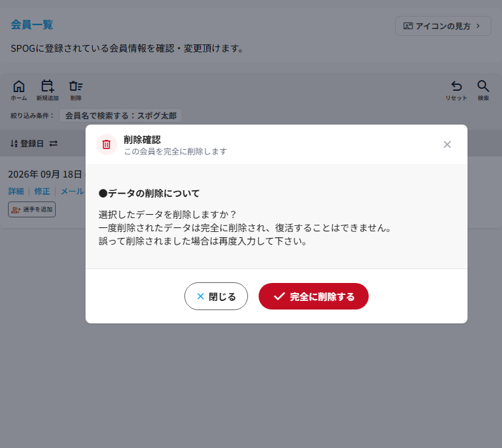502x448 pixels.
Task: Close the 削除確認 dialog with X
Action: [447, 144]
